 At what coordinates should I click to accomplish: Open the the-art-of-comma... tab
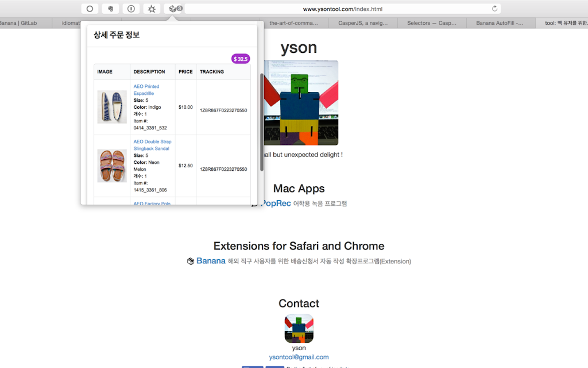[293, 23]
